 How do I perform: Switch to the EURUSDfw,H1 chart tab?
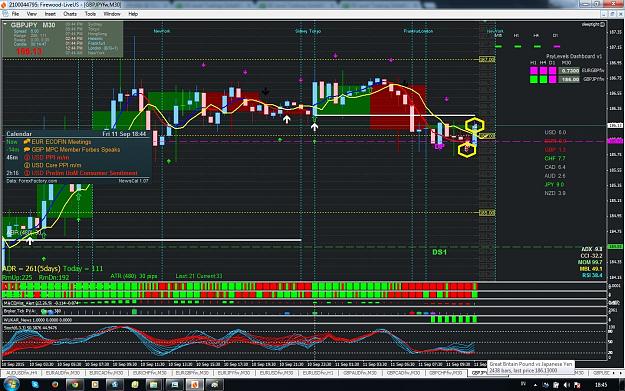[x=317, y=373]
